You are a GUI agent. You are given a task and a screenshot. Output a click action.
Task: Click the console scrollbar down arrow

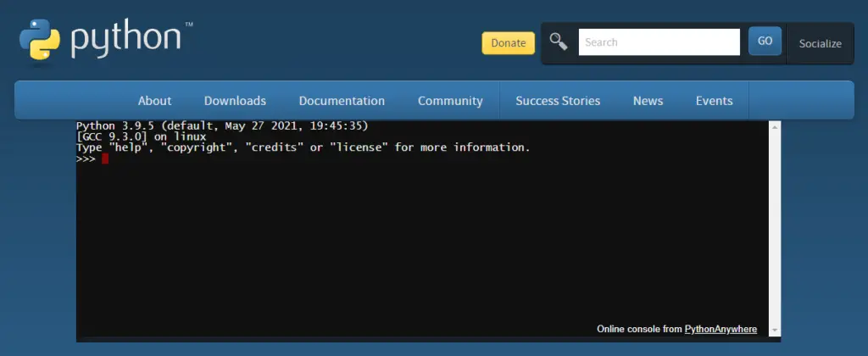coord(775,330)
